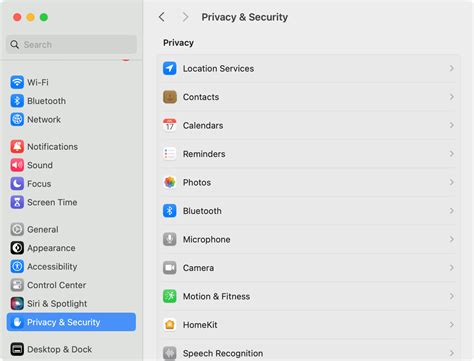Open the Wi-Fi icon in the sidebar
This screenshot has height=361, width=474.
click(x=17, y=82)
